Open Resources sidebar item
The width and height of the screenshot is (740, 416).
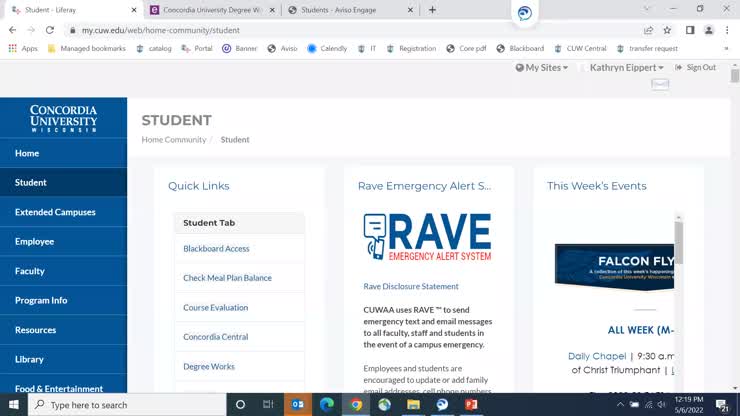coord(63,330)
